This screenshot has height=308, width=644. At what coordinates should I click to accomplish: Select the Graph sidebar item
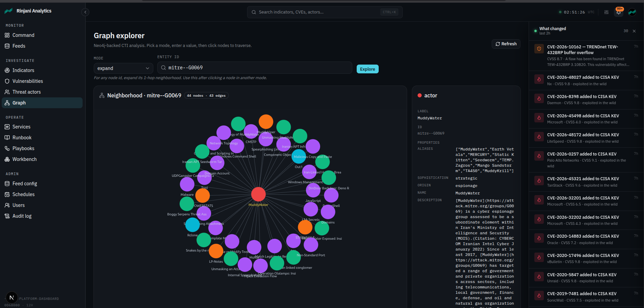(42, 103)
